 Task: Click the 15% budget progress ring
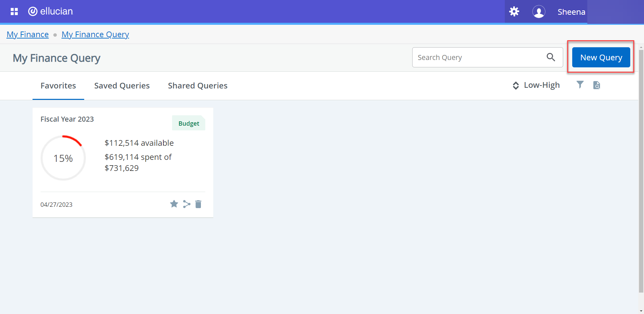63,158
